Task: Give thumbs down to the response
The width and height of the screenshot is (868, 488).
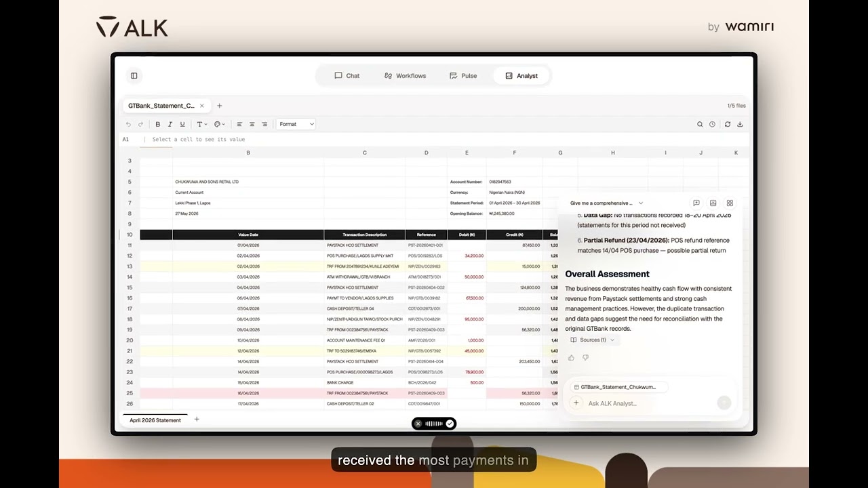Action: pos(585,358)
